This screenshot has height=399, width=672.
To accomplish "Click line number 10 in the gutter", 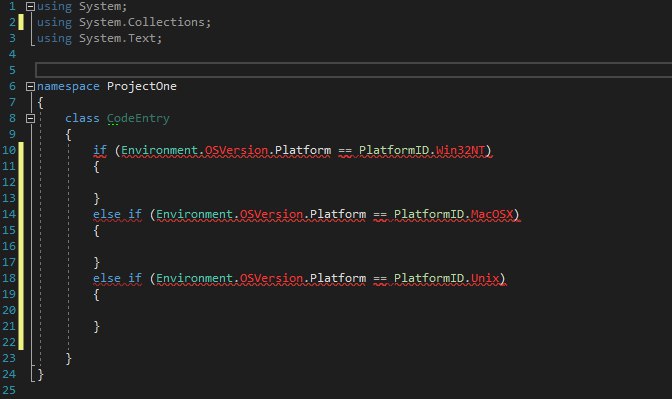I will tap(9, 150).
